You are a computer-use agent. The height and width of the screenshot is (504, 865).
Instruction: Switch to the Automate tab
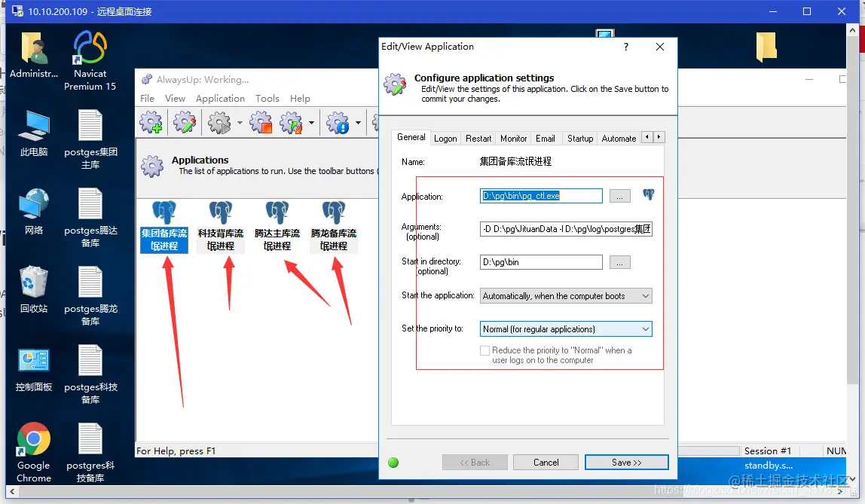pos(619,139)
